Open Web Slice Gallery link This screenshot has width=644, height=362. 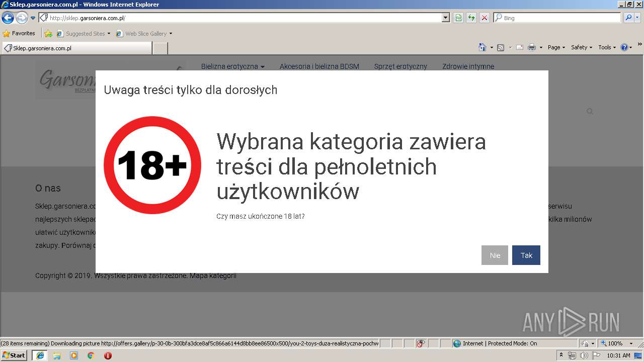point(144,34)
